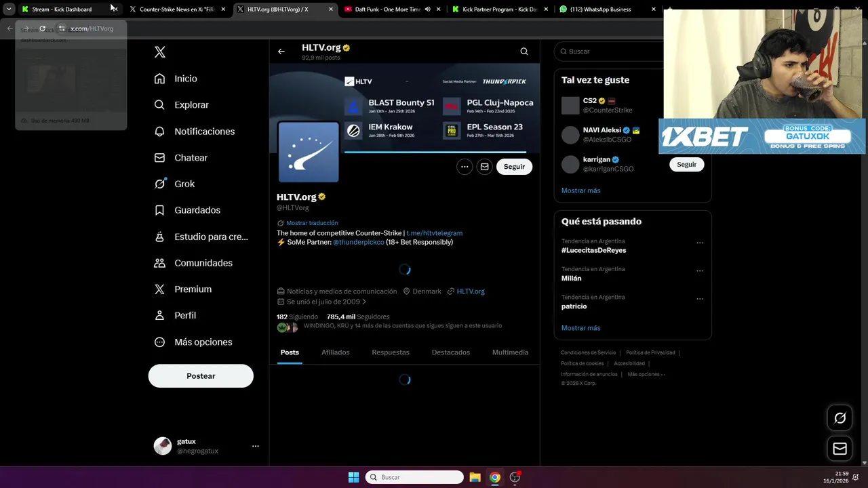Open Notificaciones in the sidebar
Viewport: 868px width, 488px height.
195,131
